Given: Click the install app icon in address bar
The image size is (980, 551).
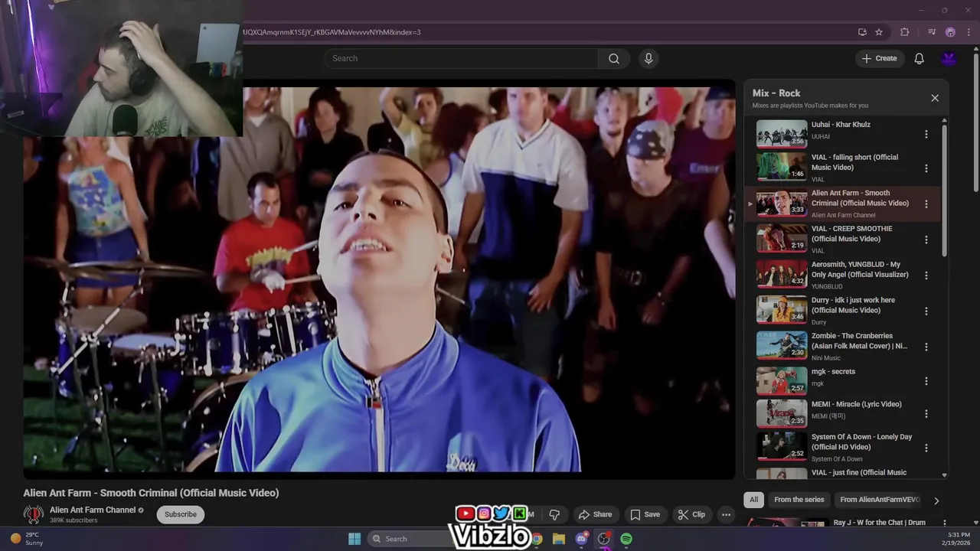Looking at the screenshot, I should point(862,32).
